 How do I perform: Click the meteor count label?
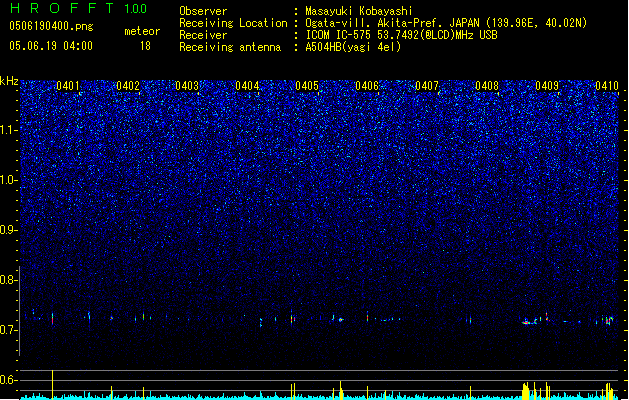142,31
